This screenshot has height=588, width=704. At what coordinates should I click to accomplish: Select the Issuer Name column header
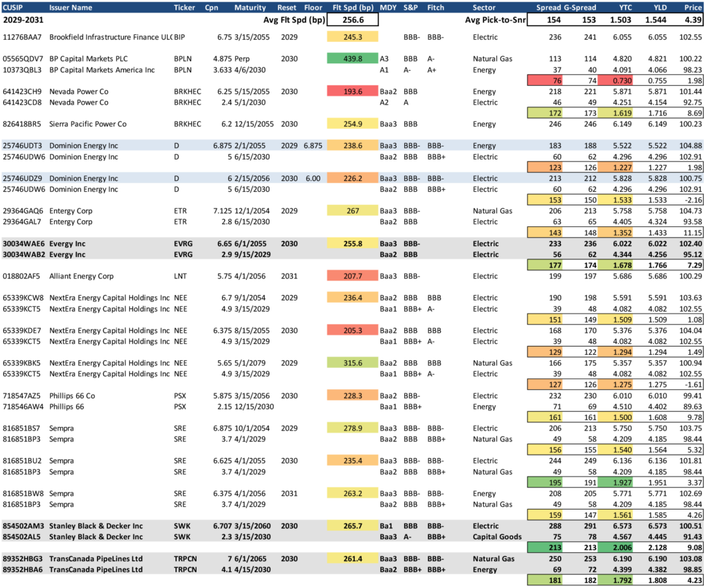tap(72, 8)
